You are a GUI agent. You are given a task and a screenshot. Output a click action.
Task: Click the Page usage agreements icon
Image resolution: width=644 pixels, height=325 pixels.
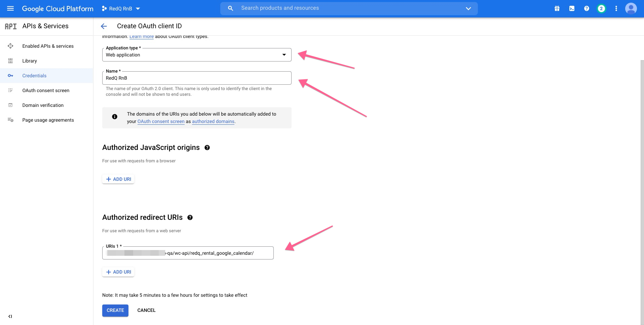click(10, 120)
